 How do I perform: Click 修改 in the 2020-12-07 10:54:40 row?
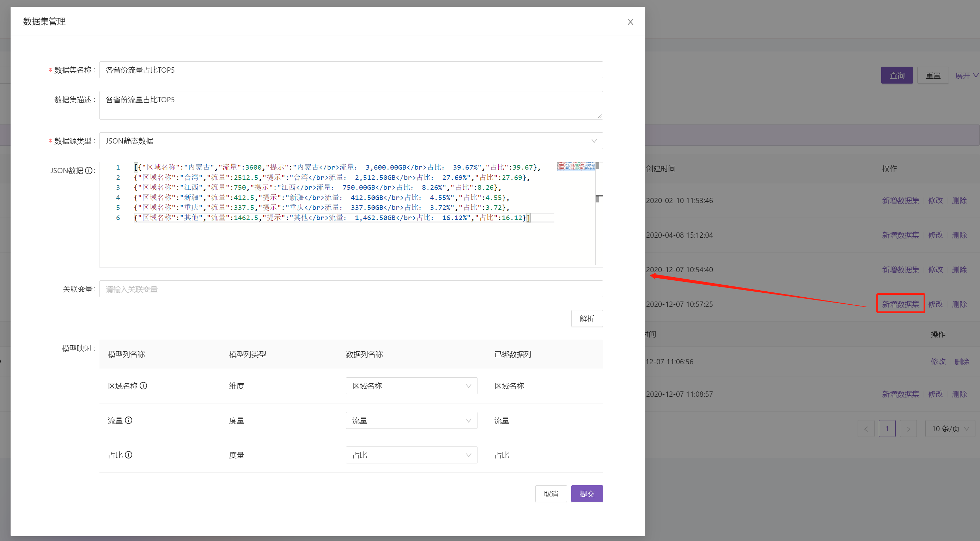[936, 270]
